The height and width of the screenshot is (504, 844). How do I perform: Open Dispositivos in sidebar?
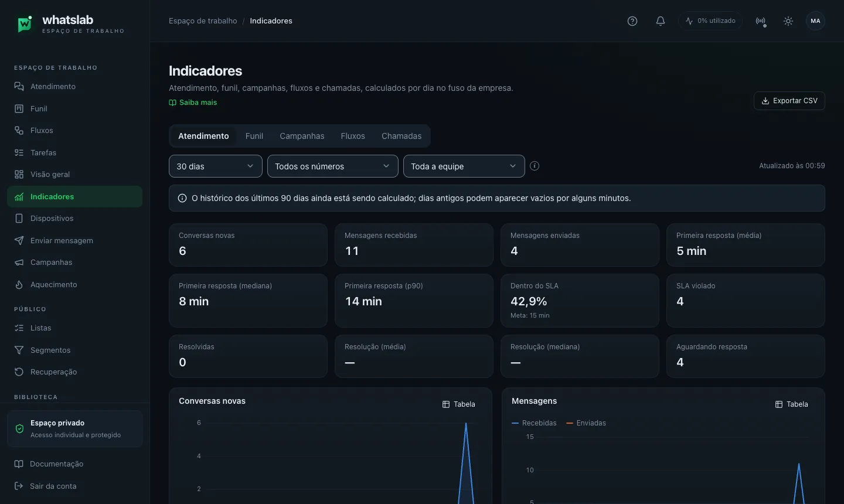pyautogui.click(x=74, y=219)
